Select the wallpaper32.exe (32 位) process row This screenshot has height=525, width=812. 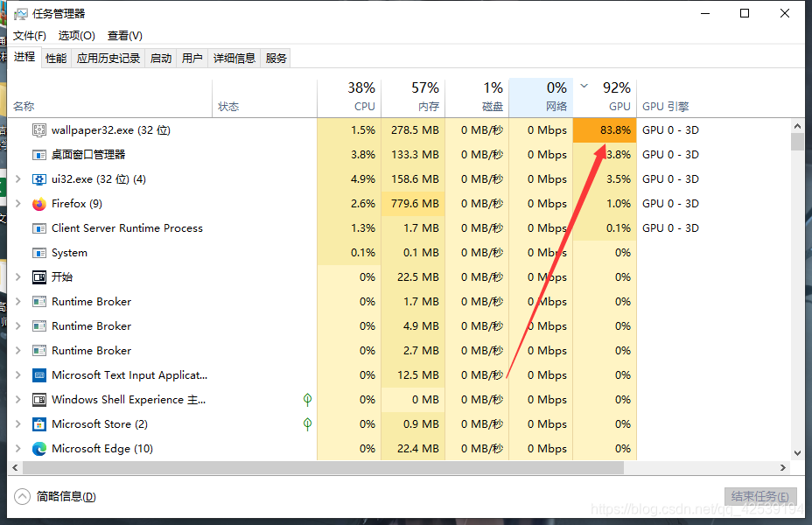399,130
